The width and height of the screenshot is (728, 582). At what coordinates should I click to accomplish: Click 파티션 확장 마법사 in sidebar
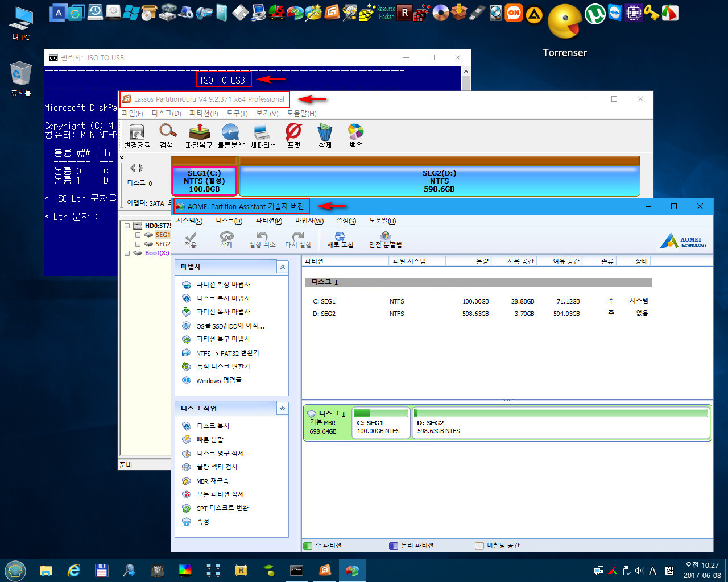[x=224, y=285]
